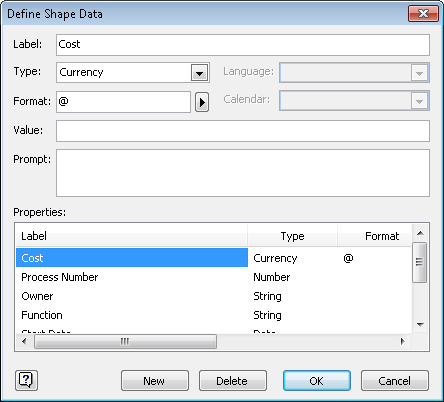
Task: Open the Format options arrow button
Action: point(202,102)
